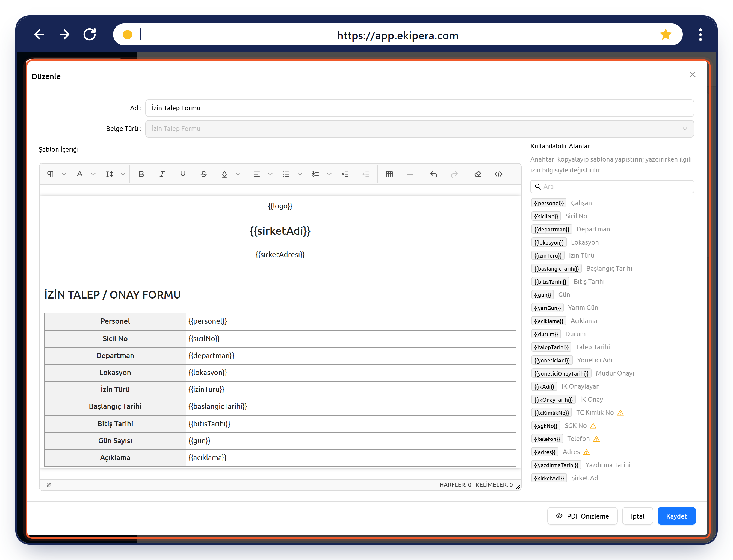Insert a numbered list
Screen dimensions: 733x560
pos(315,174)
